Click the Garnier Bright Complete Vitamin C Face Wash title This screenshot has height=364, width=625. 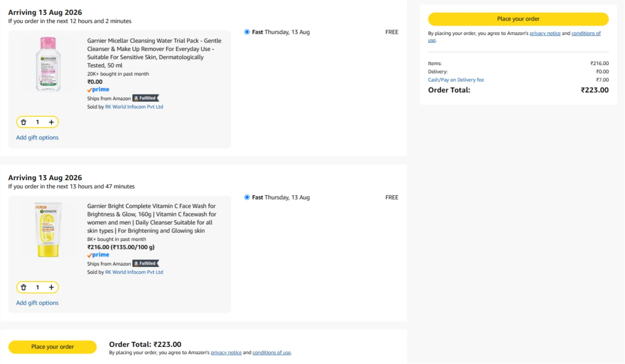[152, 218]
